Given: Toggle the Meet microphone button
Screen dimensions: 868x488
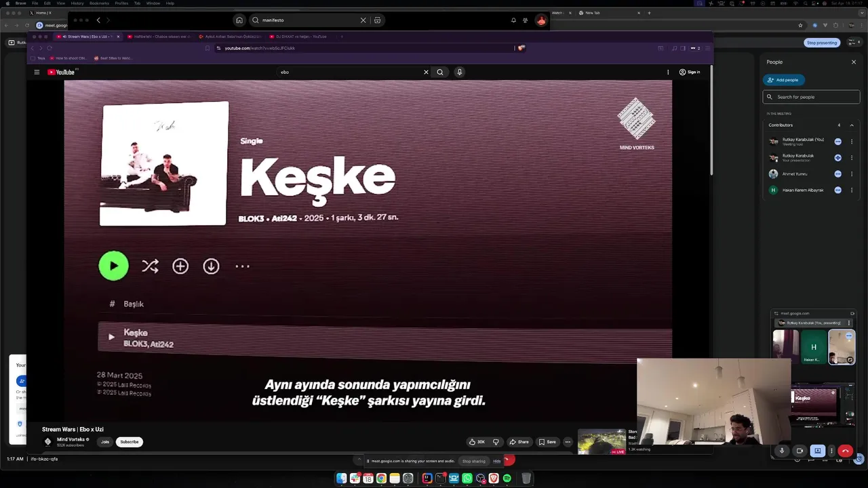Looking at the screenshot, I should click(x=782, y=451).
